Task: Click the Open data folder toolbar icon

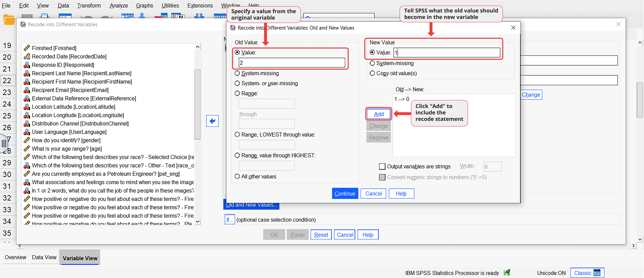Action: tap(9, 20)
